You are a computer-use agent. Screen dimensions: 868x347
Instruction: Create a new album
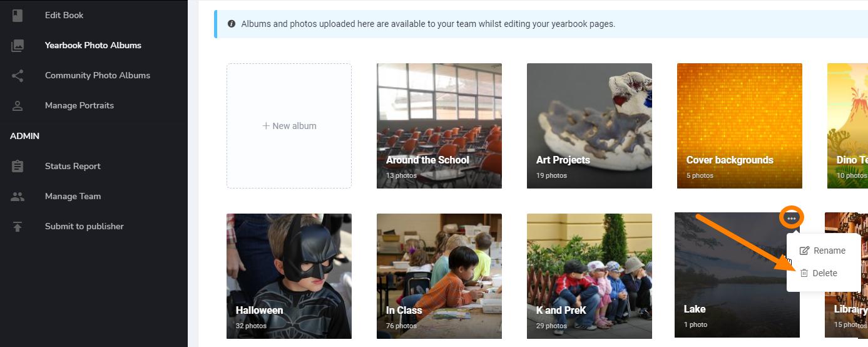coord(289,126)
